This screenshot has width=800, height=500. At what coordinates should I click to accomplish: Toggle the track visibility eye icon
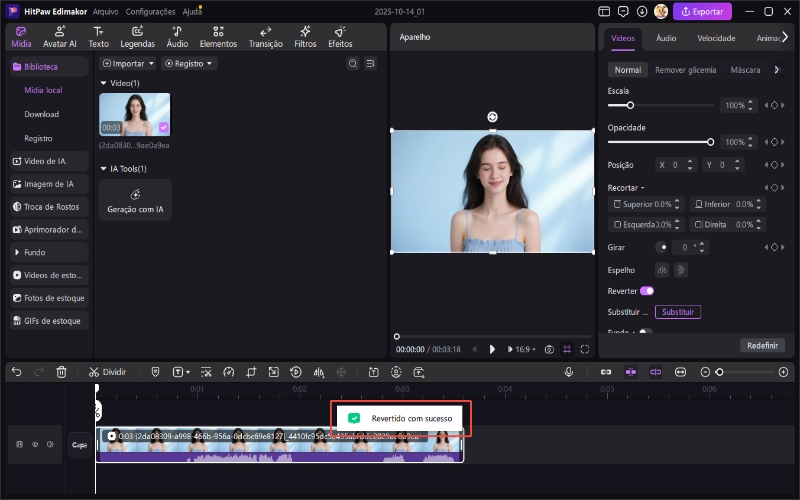35,444
